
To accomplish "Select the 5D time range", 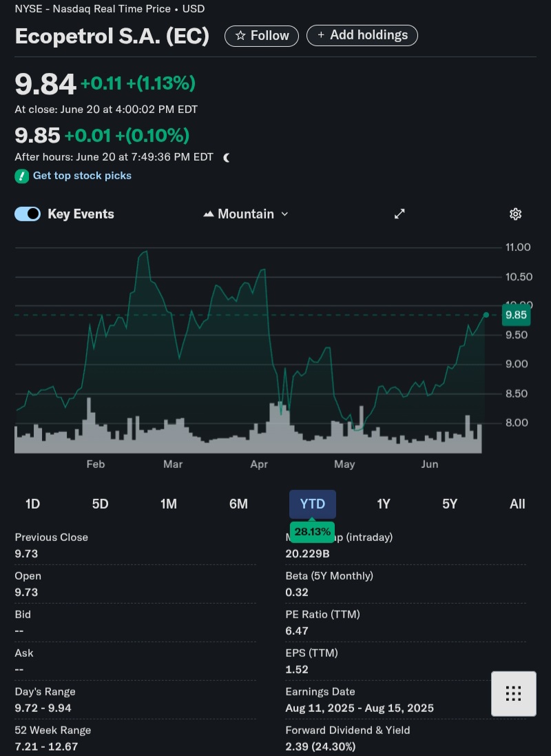I will pos(101,504).
